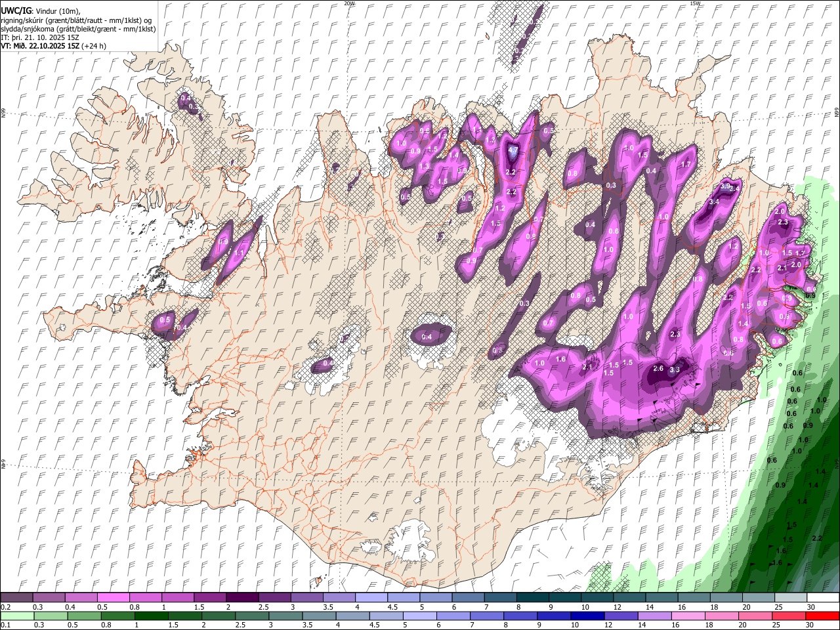The width and height of the screenshot is (840, 630).
Task: Click the '3.9' snowfall value on the map
Action: (x=726, y=186)
